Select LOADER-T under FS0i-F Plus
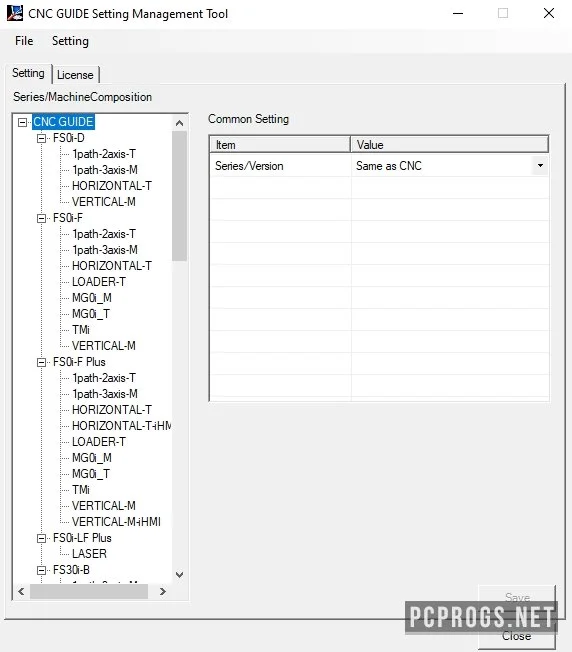 click(x=99, y=442)
